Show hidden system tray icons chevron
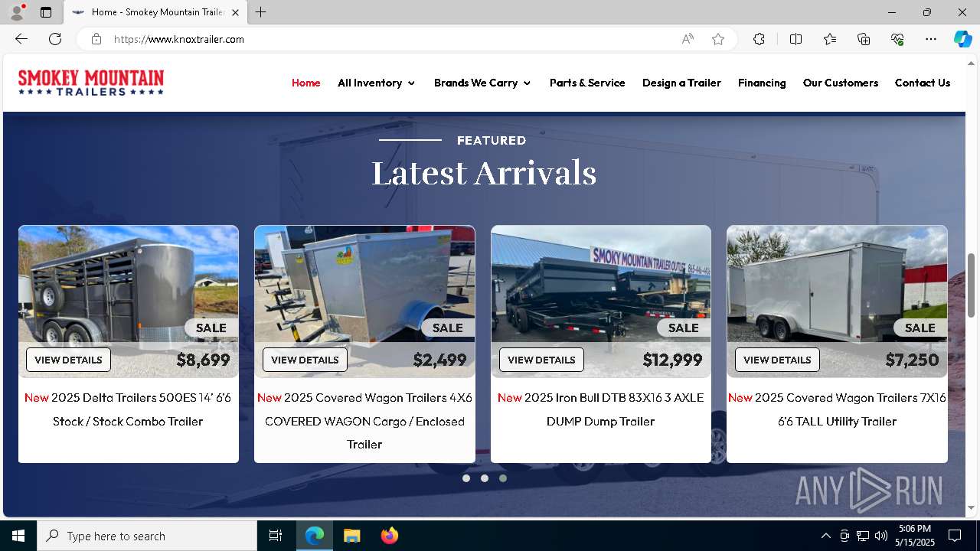980x551 pixels. tap(825, 536)
